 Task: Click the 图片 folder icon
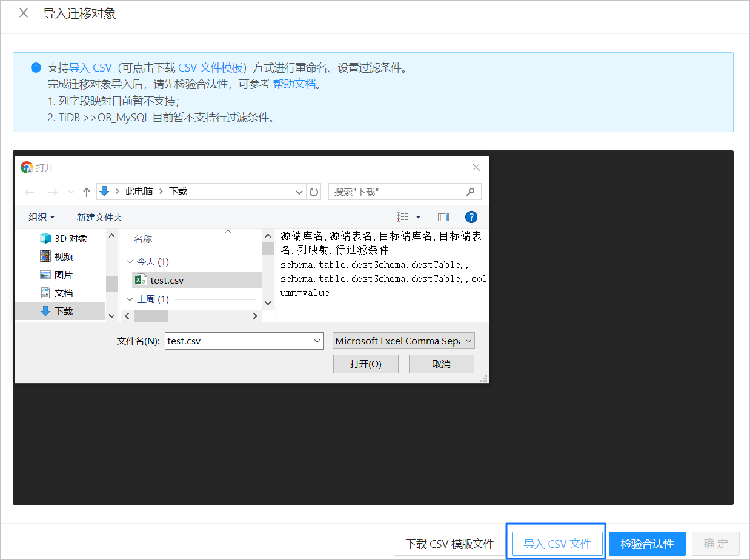(45, 275)
